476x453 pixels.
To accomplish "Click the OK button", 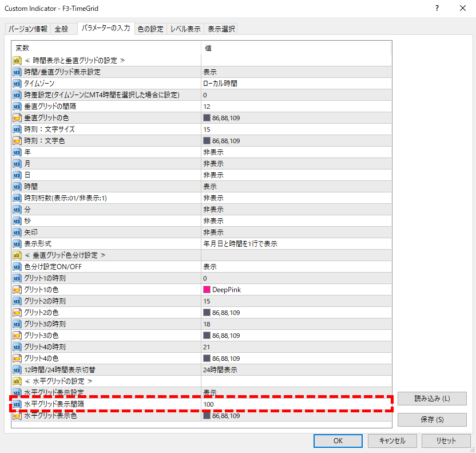I will coord(338,440).
